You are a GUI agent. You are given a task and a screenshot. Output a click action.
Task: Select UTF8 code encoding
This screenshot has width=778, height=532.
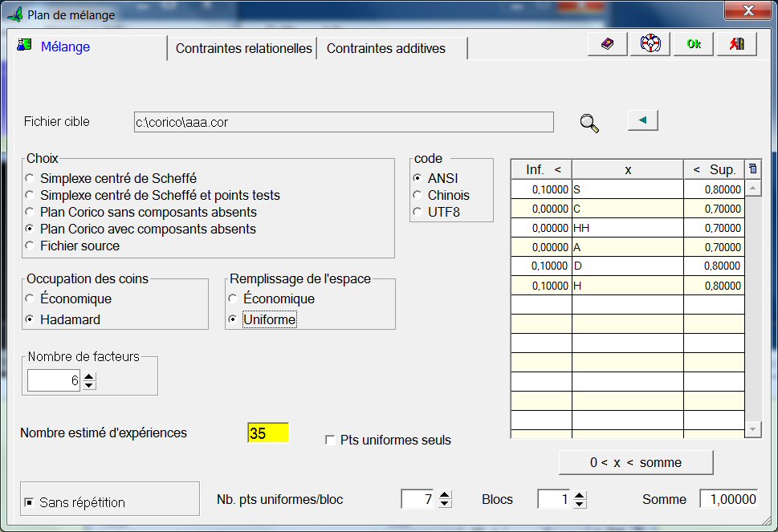[x=418, y=212]
